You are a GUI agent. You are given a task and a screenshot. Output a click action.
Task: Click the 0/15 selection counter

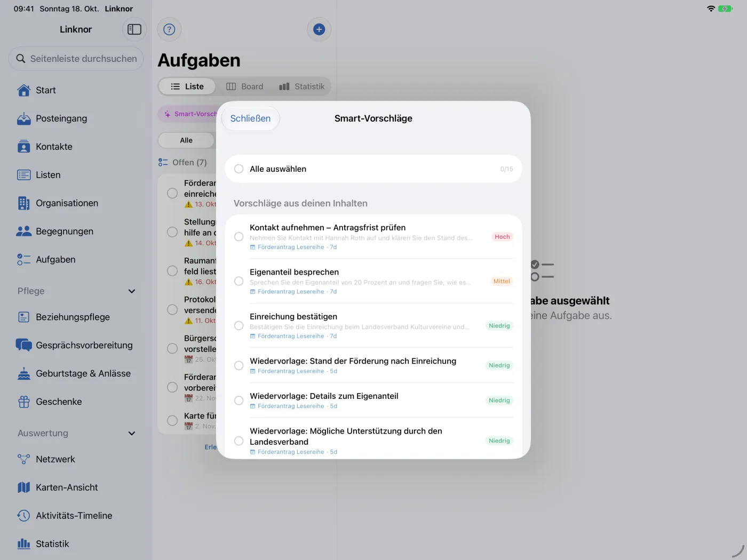[506, 169]
